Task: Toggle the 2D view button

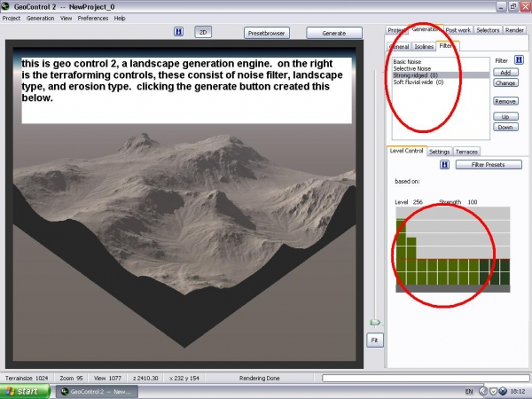Action: [203, 32]
